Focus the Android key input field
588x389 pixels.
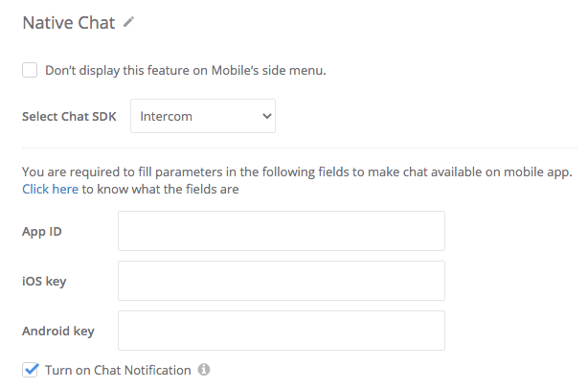pyautogui.click(x=282, y=331)
